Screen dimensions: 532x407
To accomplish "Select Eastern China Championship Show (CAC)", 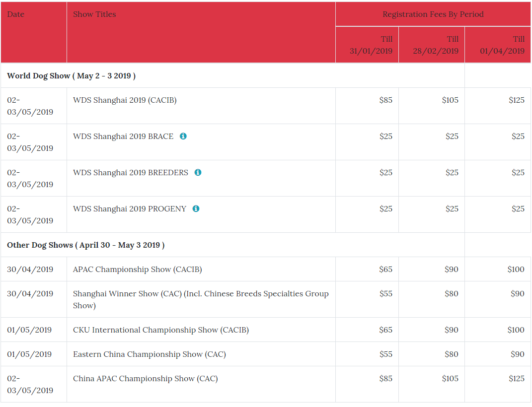I will click(149, 354).
